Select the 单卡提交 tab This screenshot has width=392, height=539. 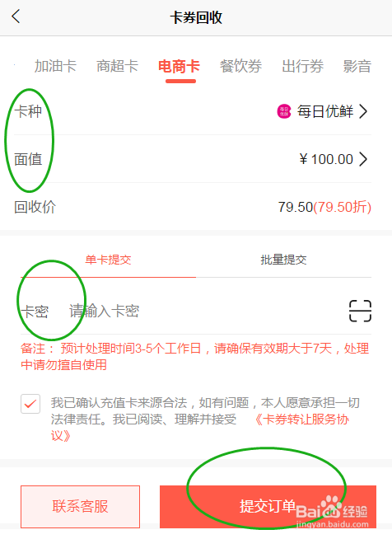tap(108, 260)
